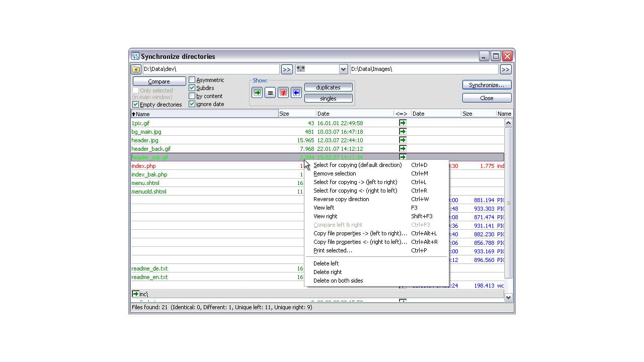Click the green copy-direction arrow for 1pix.gif
This screenshot has height=362, width=644.
point(402,123)
